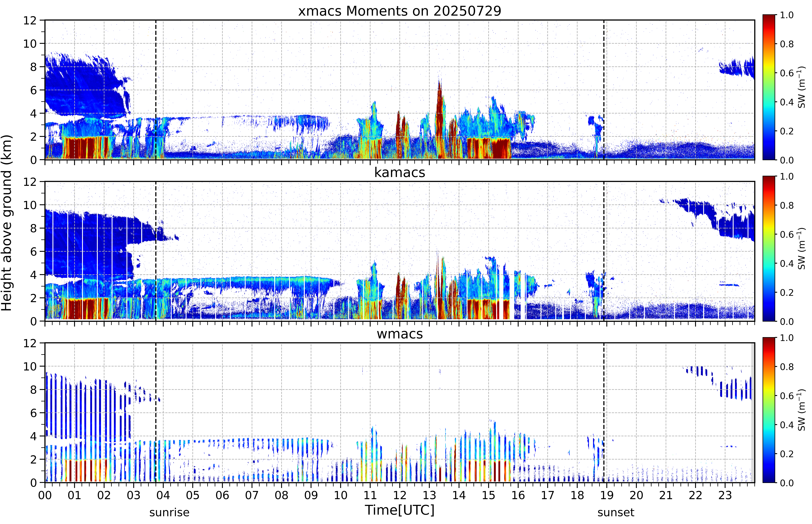Click the 'Time[UTC]' x-axis label
Viewport: 812px width, 524px height.
coord(400,510)
